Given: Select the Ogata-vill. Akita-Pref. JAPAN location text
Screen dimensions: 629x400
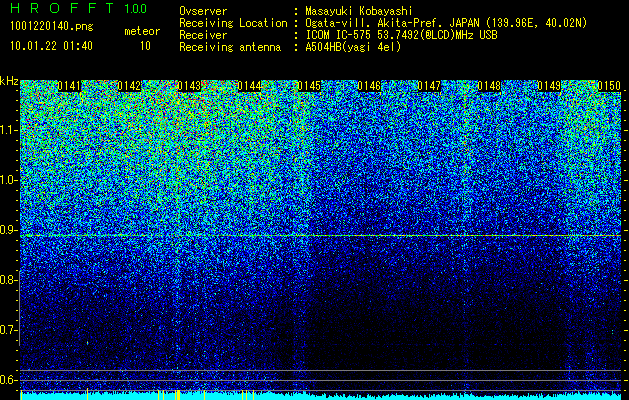Looking at the screenshot, I should (x=446, y=23).
